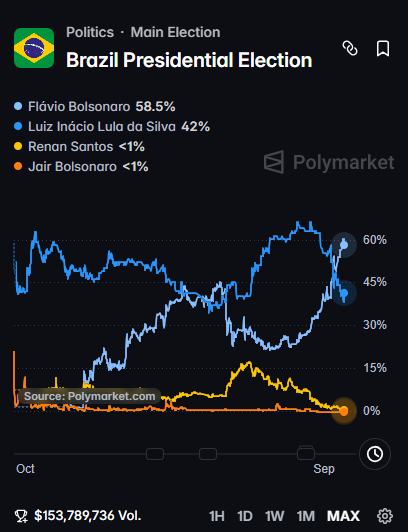Click Flávio Bolsonaro legend entry

click(x=95, y=107)
